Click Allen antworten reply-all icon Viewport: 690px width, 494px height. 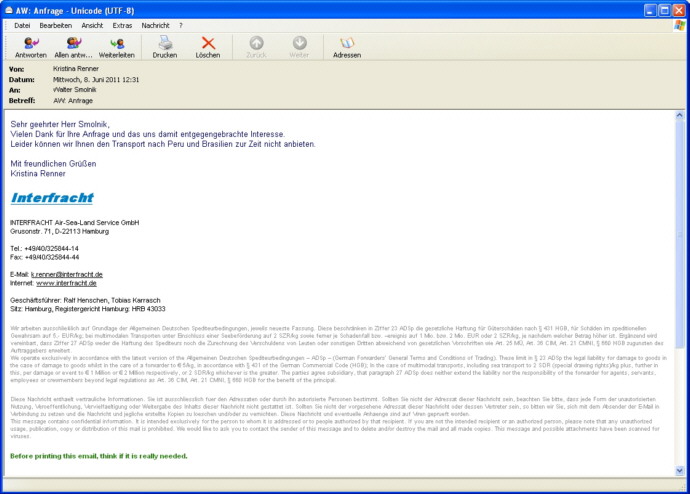[75, 47]
